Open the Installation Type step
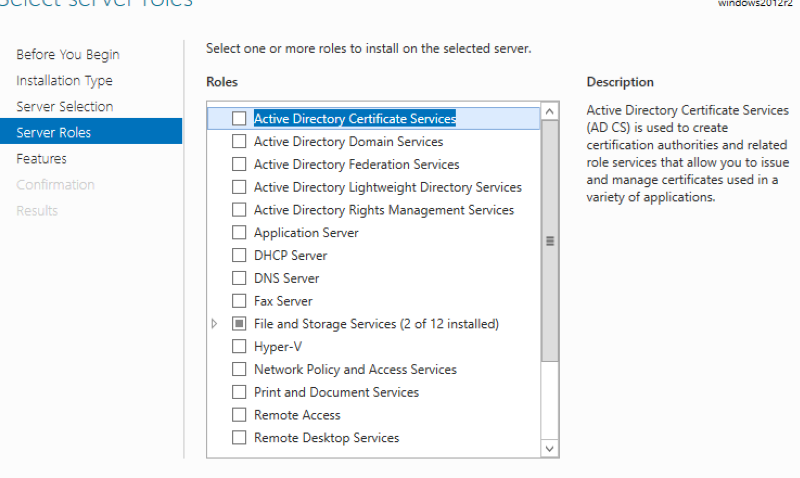 pos(64,81)
